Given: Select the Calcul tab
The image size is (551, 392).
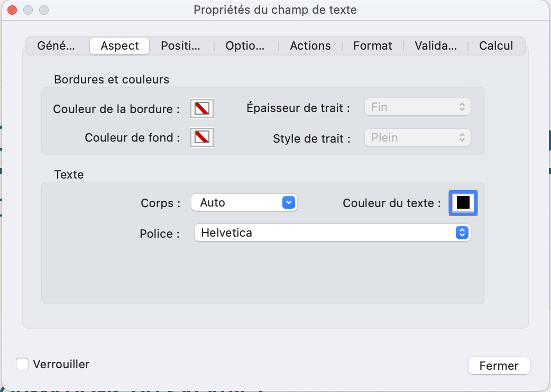Looking at the screenshot, I should (496, 45).
